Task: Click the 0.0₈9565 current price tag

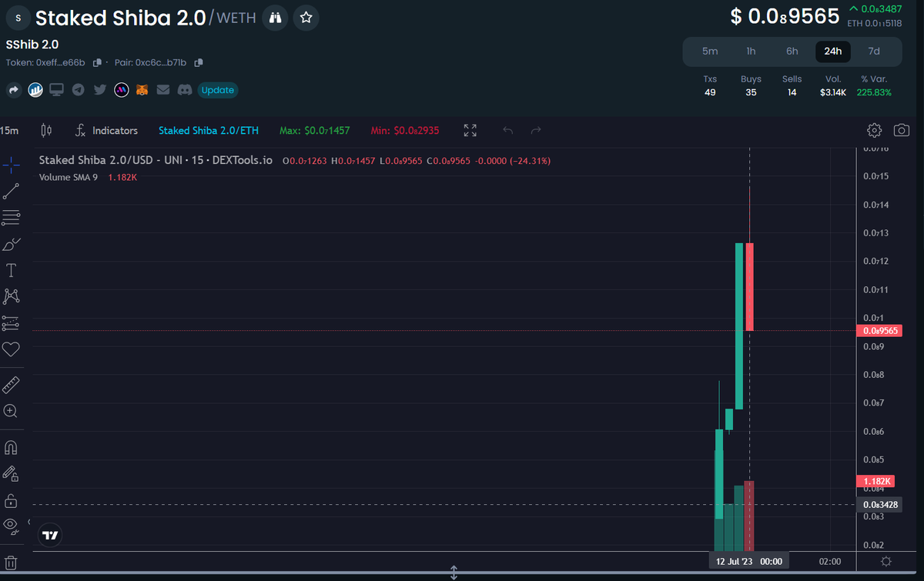Action: [x=879, y=331]
